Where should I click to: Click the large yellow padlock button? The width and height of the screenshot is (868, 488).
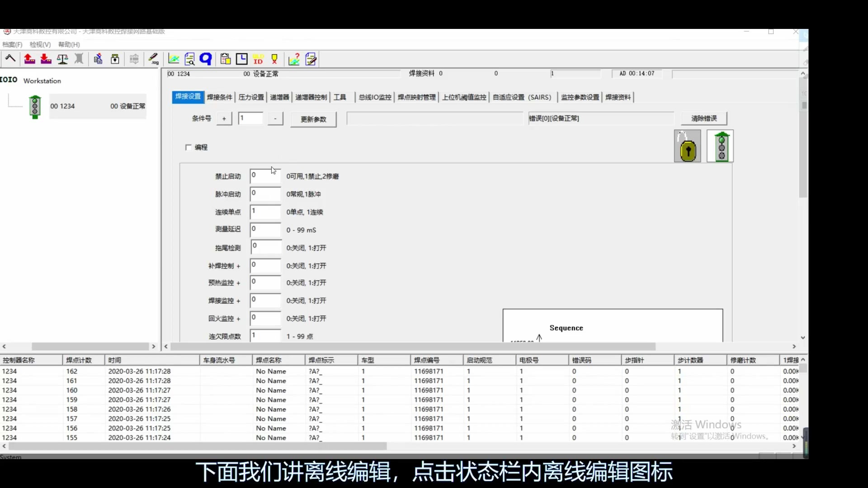[x=688, y=146]
